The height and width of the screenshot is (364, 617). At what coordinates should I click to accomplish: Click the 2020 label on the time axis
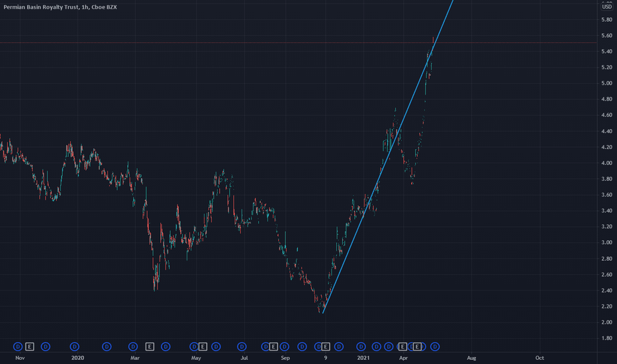77,358
